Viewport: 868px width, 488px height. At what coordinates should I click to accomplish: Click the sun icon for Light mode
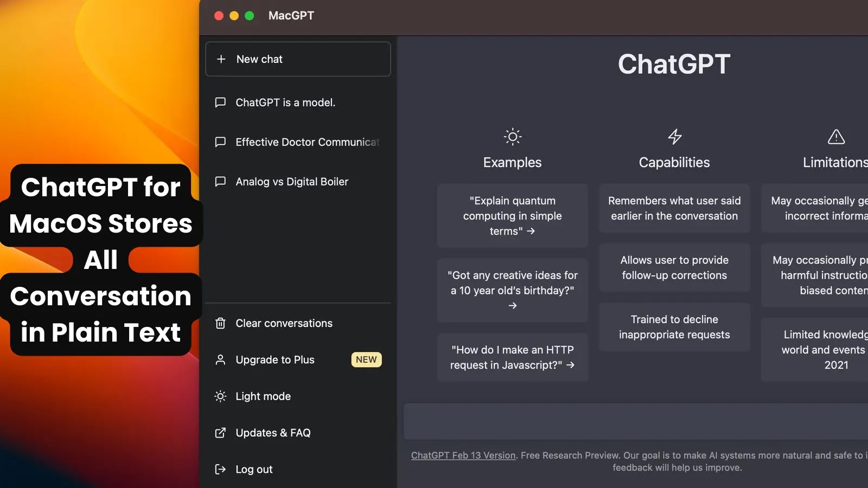[220, 396]
